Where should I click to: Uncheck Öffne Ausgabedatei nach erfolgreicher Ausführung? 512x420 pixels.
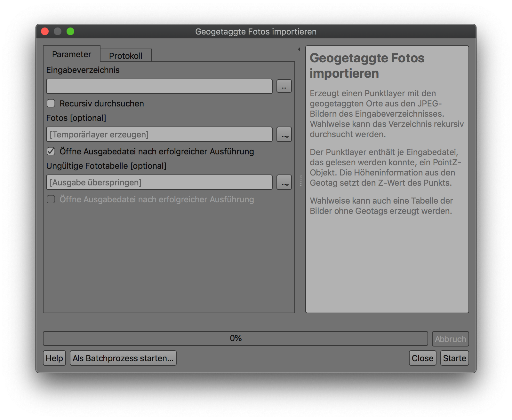click(x=51, y=151)
